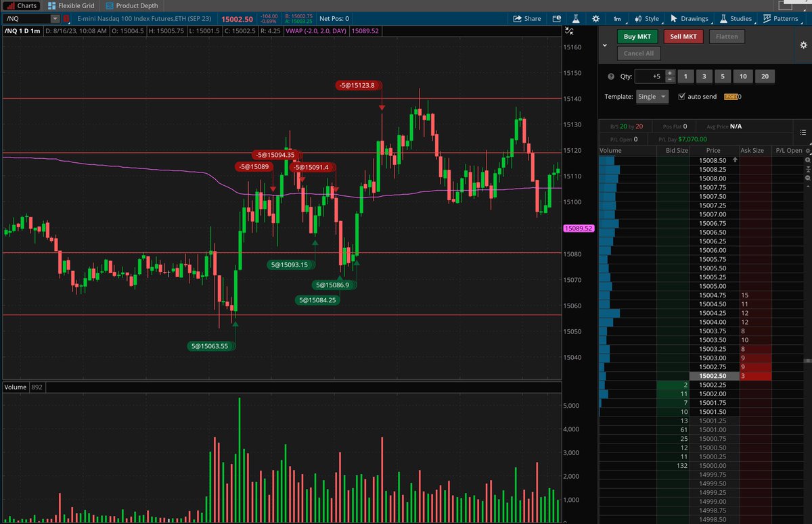The height and width of the screenshot is (524, 812).
Task: Open Active Trader settings gear icon
Action: pos(803,45)
